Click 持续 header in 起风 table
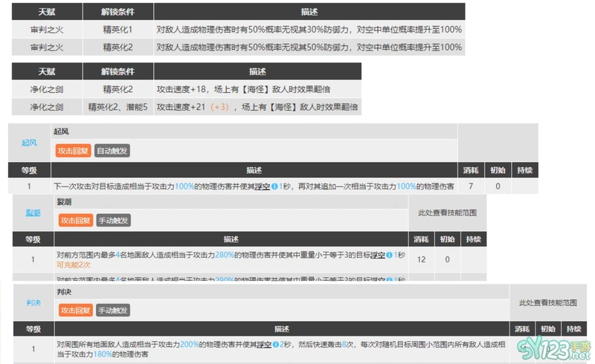The width and height of the screenshot is (595, 364). 525,170
